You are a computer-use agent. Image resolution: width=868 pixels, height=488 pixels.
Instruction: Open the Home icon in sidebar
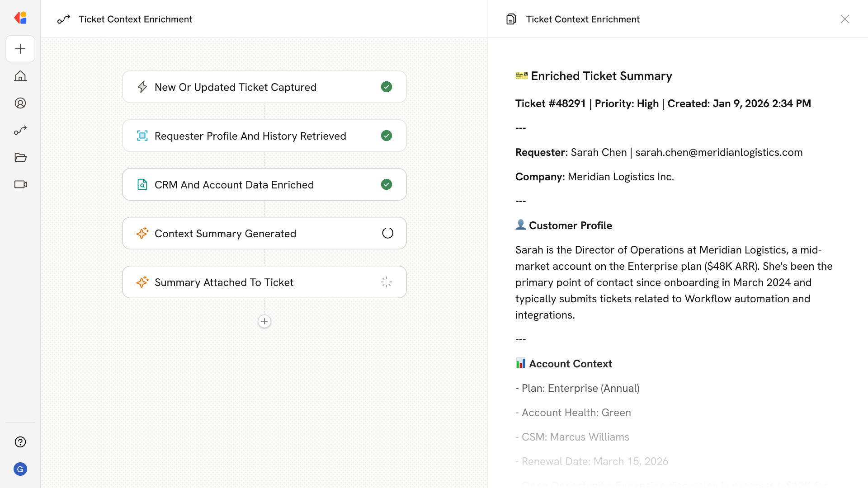[x=20, y=76]
